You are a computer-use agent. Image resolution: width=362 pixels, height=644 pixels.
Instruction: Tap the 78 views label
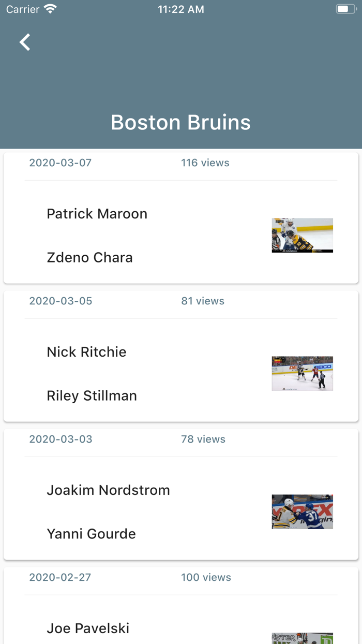tap(203, 439)
